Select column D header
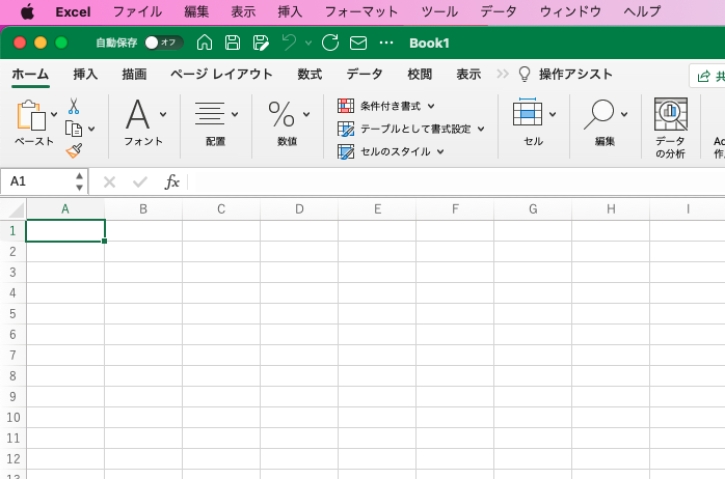This screenshot has height=479, width=725. point(299,209)
